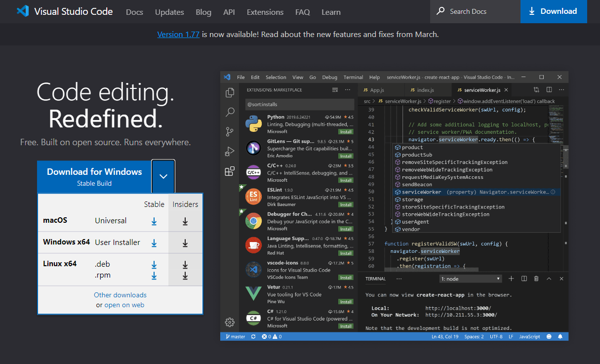Click the split editor icon beside tabs
The width and height of the screenshot is (600, 364).
coord(549,90)
